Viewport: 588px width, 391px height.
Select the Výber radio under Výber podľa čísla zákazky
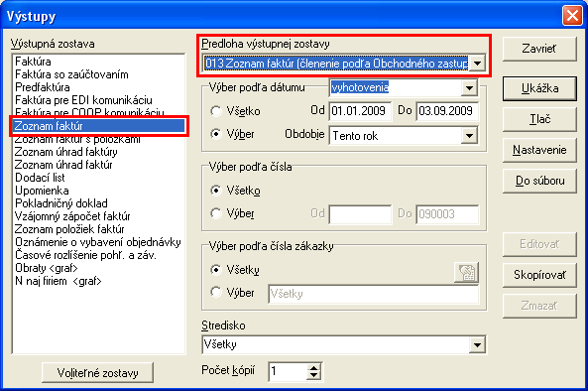(216, 293)
